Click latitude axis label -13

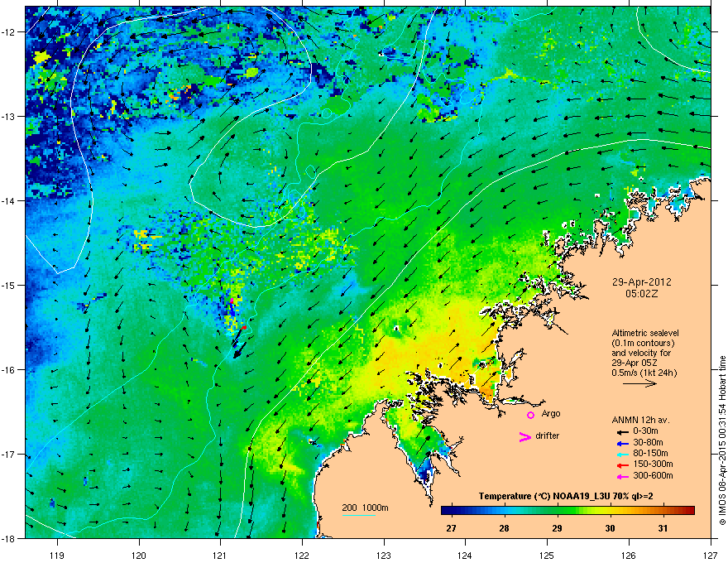tap(9, 117)
